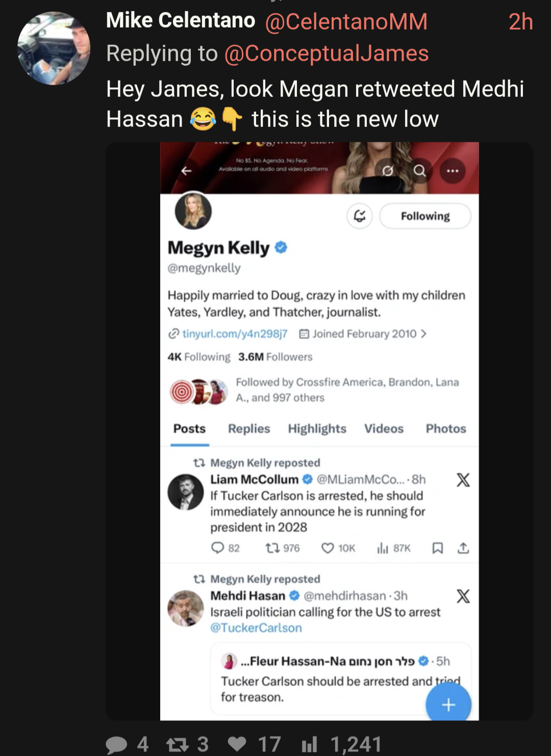
Task: View the 1,241 views analytics icon
Action: tap(309, 744)
